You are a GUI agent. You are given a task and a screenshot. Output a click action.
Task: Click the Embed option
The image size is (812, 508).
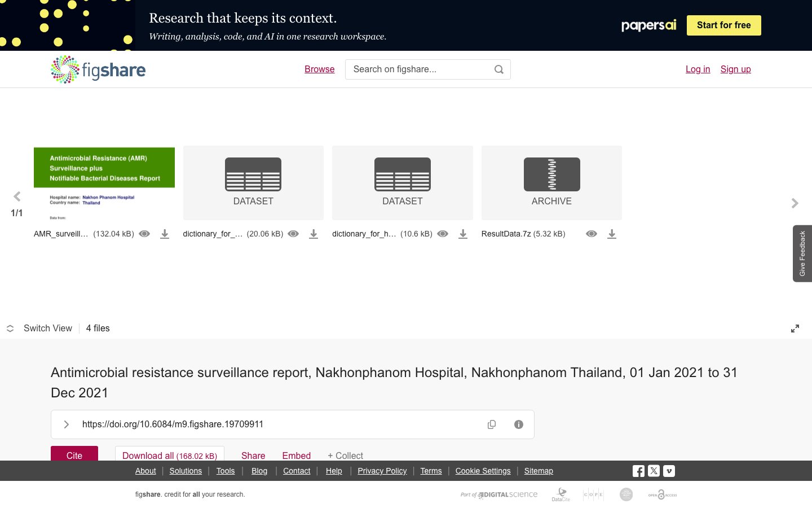pos(297,455)
